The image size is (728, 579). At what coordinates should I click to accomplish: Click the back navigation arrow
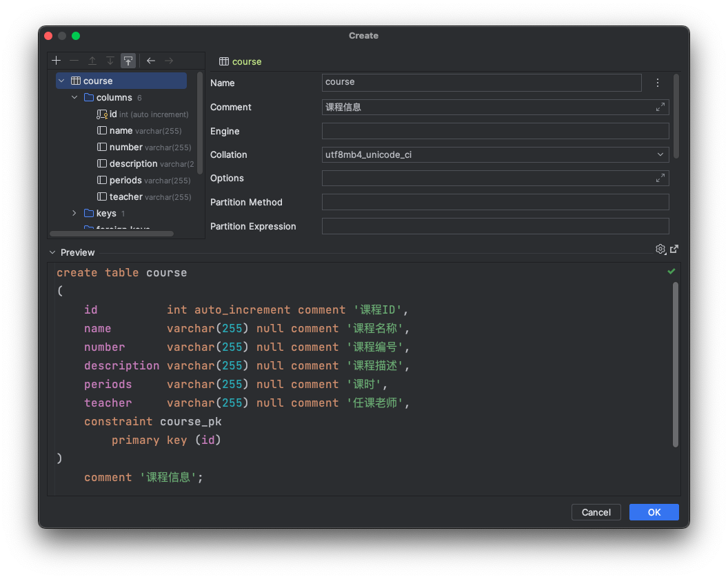click(151, 61)
